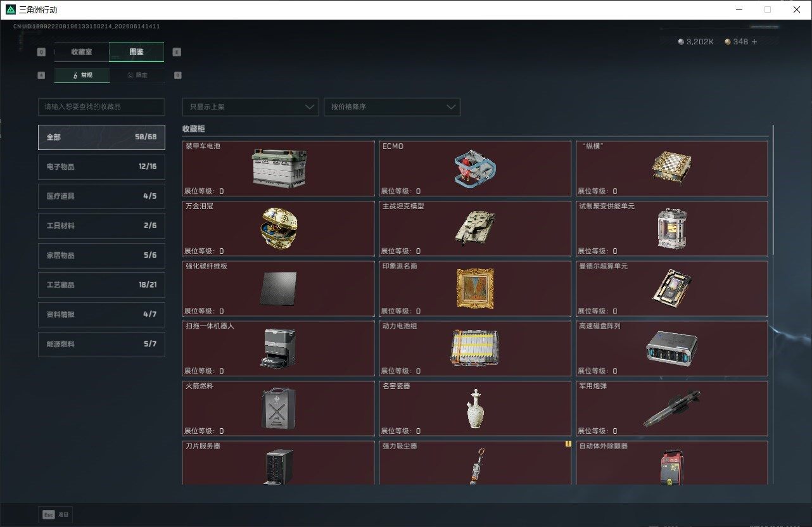This screenshot has width=812, height=527.
Task: Select the 万金泪冠 golden egg icon
Action: (279, 228)
